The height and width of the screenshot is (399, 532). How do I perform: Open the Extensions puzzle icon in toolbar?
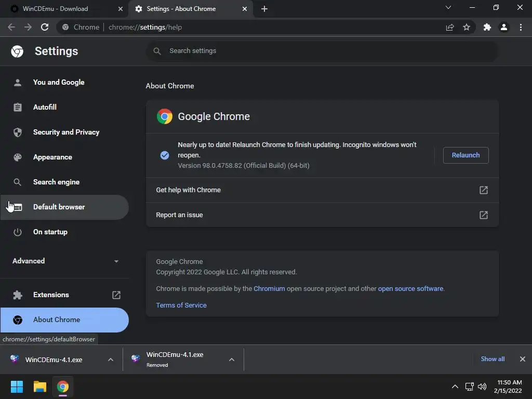point(487,27)
